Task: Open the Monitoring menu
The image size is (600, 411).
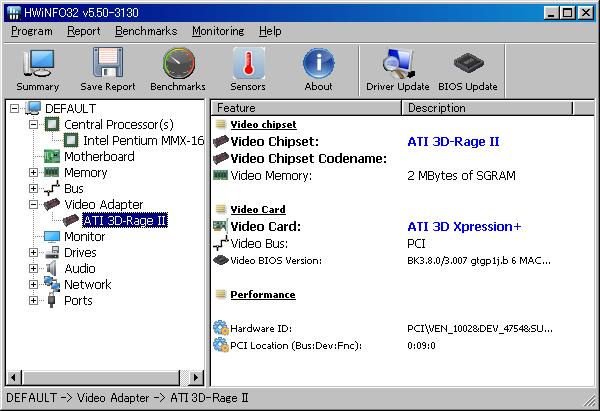Action: tap(218, 31)
